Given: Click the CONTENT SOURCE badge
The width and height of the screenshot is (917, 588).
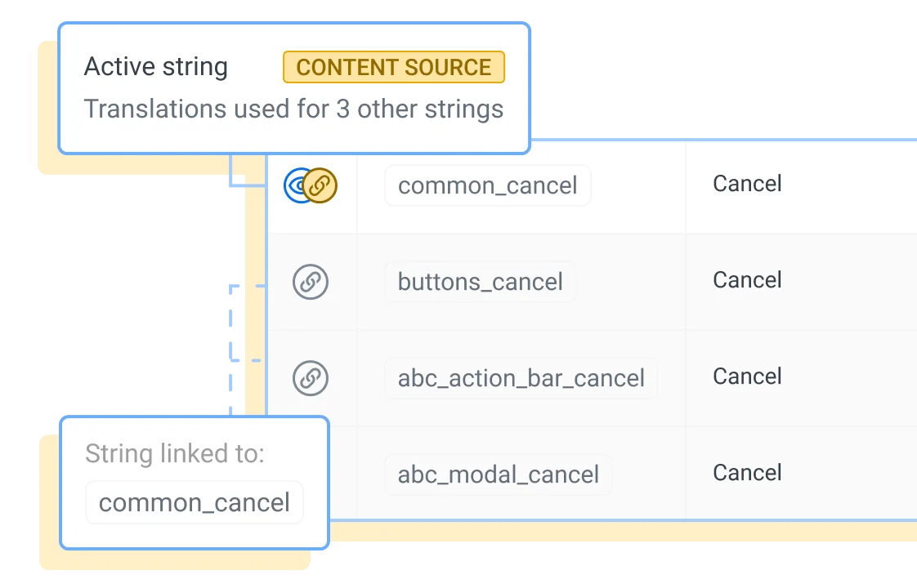Looking at the screenshot, I should pos(394,67).
